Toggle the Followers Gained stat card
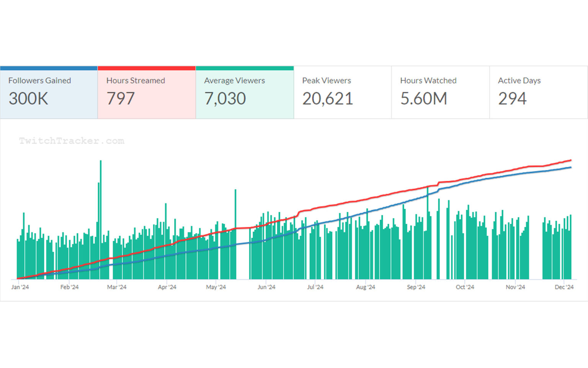Image resolution: width=588 pixels, height=368 pixels. pyautogui.click(x=49, y=92)
